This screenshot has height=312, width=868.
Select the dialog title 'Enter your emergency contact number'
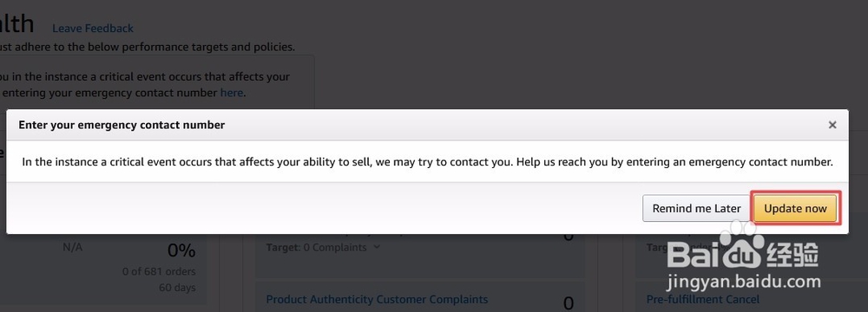point(122,125)
